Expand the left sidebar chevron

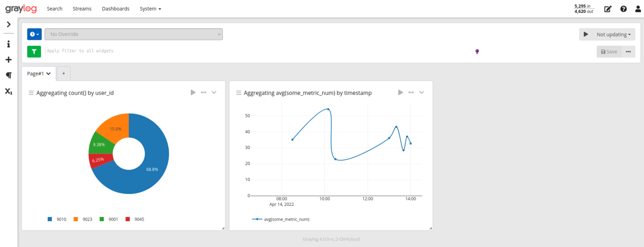[8, 24]
